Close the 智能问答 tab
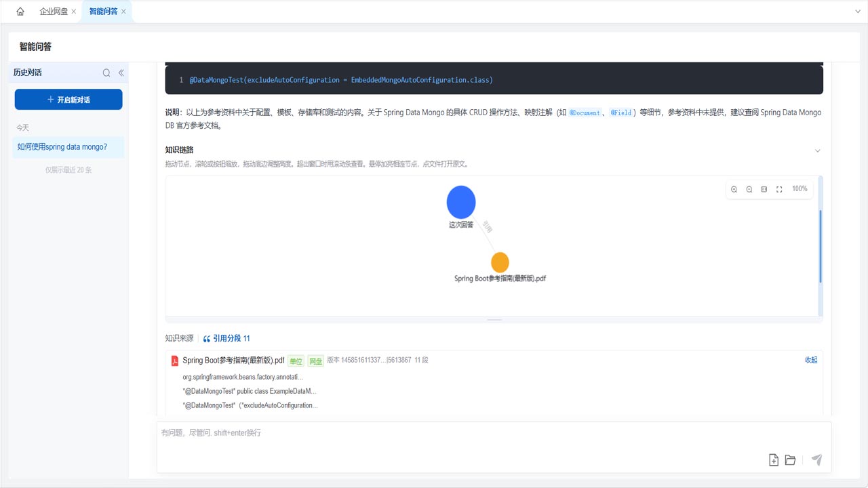868x488 pixels. (x=123, y=12)
